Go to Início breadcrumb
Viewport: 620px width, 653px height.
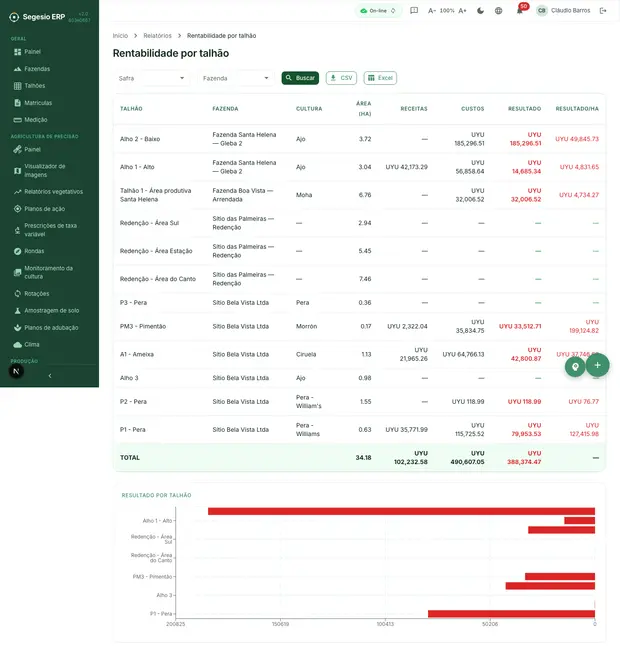click(x=120, y=36)
